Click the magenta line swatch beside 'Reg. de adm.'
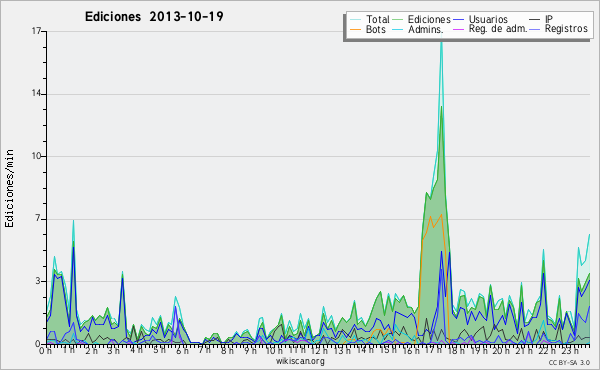This screenshot has width=600, height=370. [x=458, y=29]
